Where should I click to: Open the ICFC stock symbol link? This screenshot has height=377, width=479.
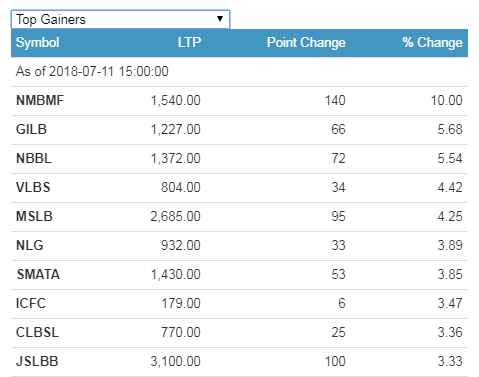click(31, 303)
